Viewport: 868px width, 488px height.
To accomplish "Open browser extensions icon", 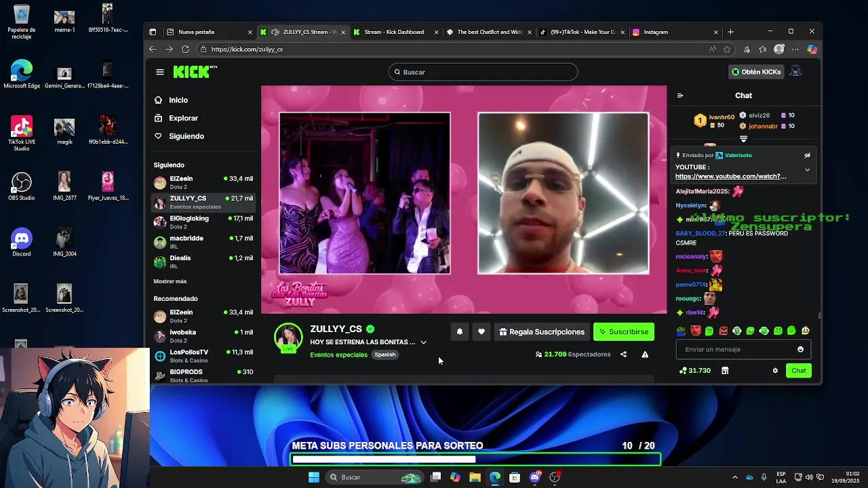I will click(747, 49).
